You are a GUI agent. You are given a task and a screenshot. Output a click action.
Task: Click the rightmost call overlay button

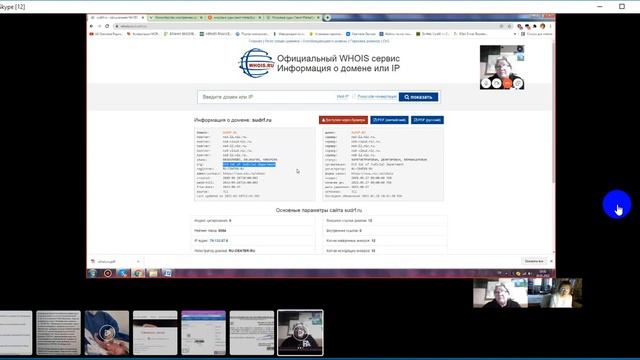[x=518, y=83]
